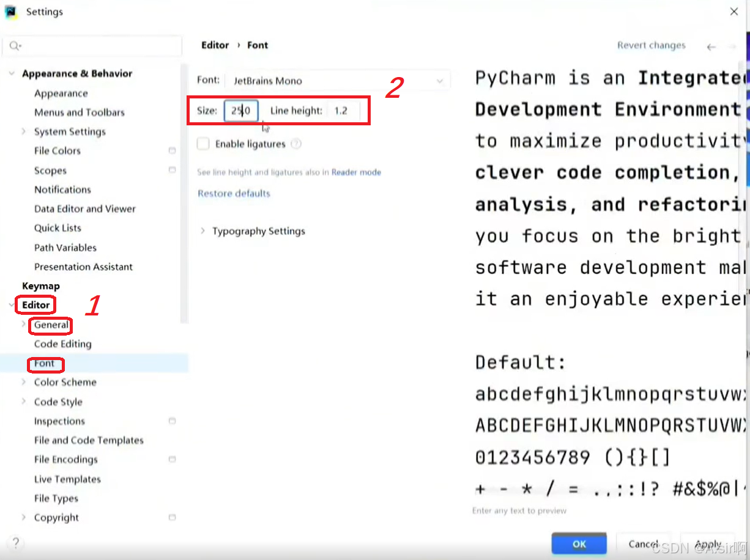The image size is (750, 560).
Task: Click the project-level indicator beside File Colors
Action: pyautogui.click(x=172, y=150)
